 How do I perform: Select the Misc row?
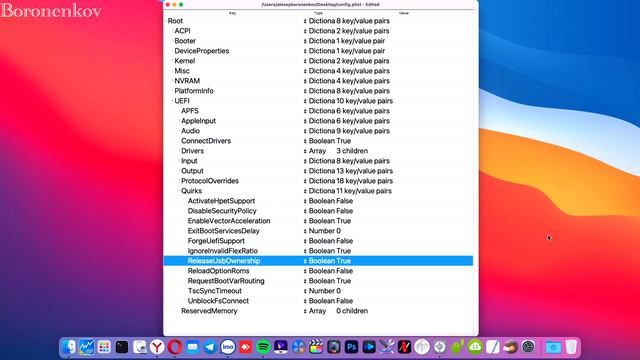318,71
